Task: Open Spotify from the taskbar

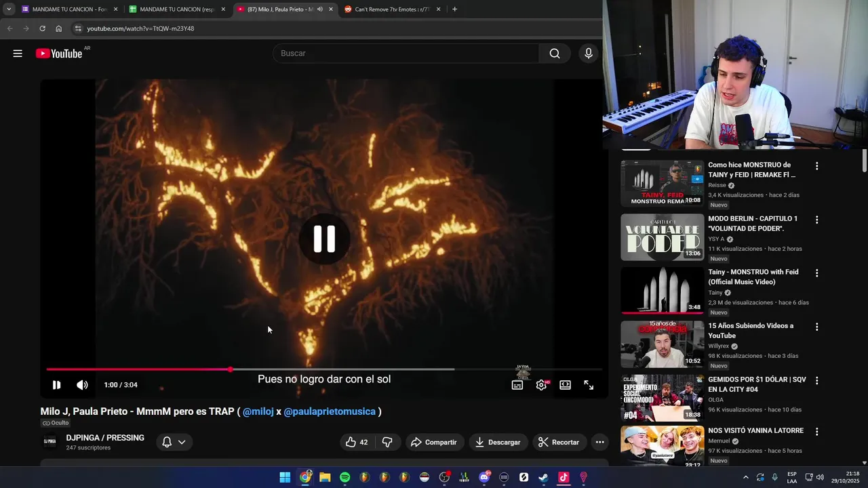Action: [x=344, y=478]
